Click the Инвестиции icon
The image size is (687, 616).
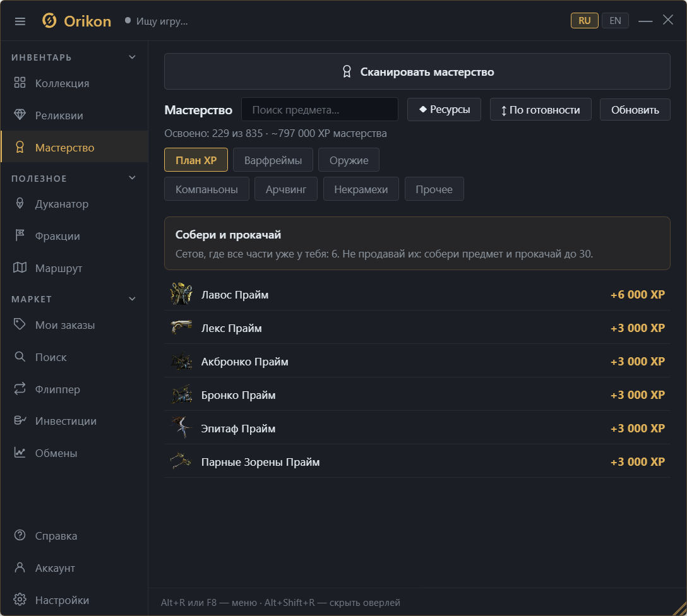(20, 420)
